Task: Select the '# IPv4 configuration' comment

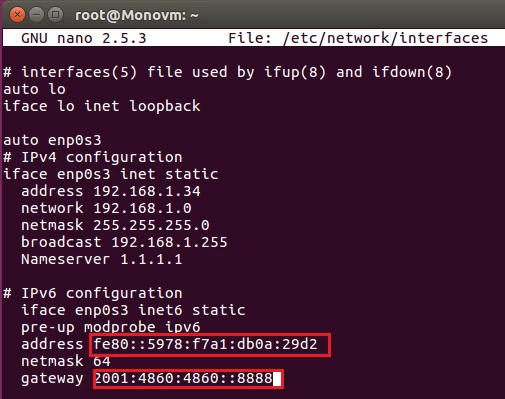Action: 93,157
